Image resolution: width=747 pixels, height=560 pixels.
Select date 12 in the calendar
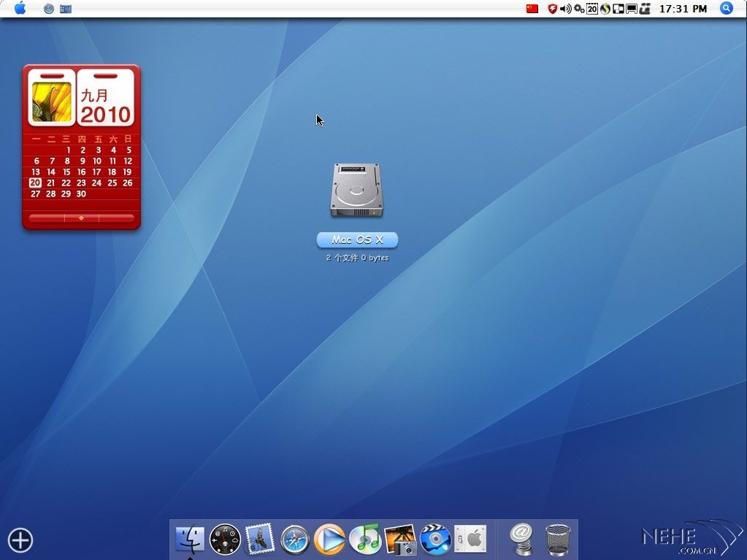pyautogui.click(x=128, y=161)
